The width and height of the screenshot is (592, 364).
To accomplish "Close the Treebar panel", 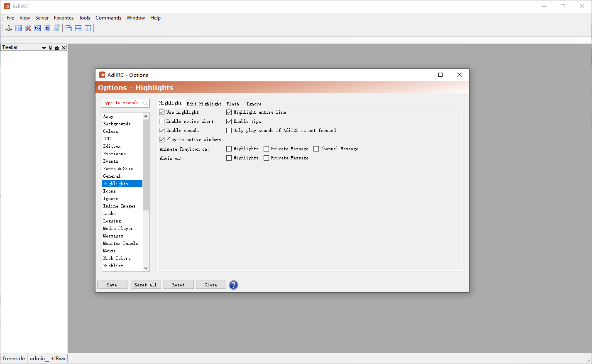I will click(x=64, y=48).
